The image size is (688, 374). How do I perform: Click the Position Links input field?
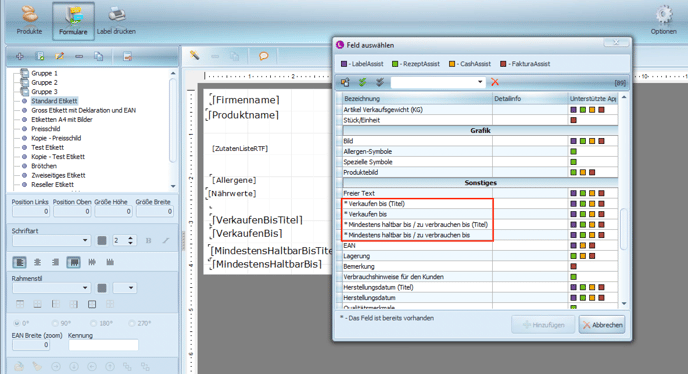point(31,212)
